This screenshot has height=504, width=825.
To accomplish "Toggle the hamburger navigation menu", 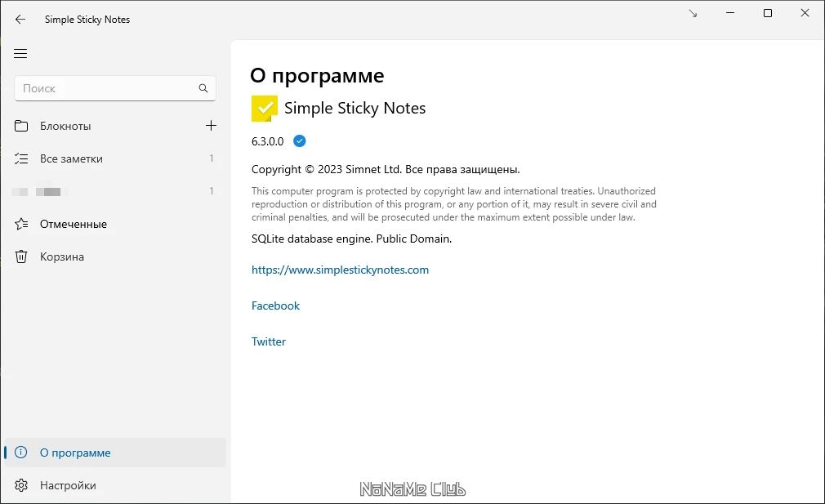I will (x=20, y=54).
